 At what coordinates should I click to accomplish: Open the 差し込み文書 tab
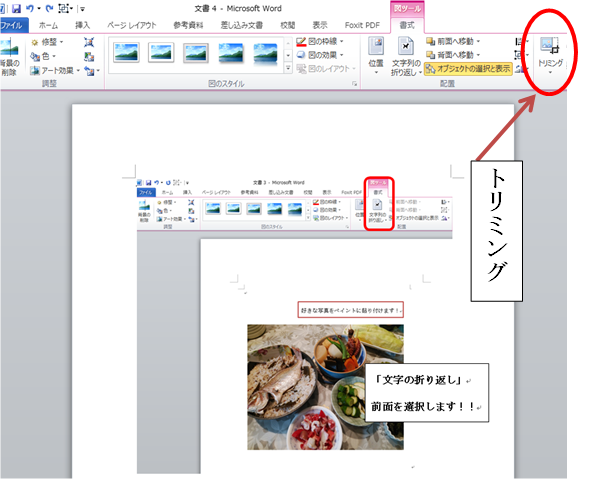(242, 25)
